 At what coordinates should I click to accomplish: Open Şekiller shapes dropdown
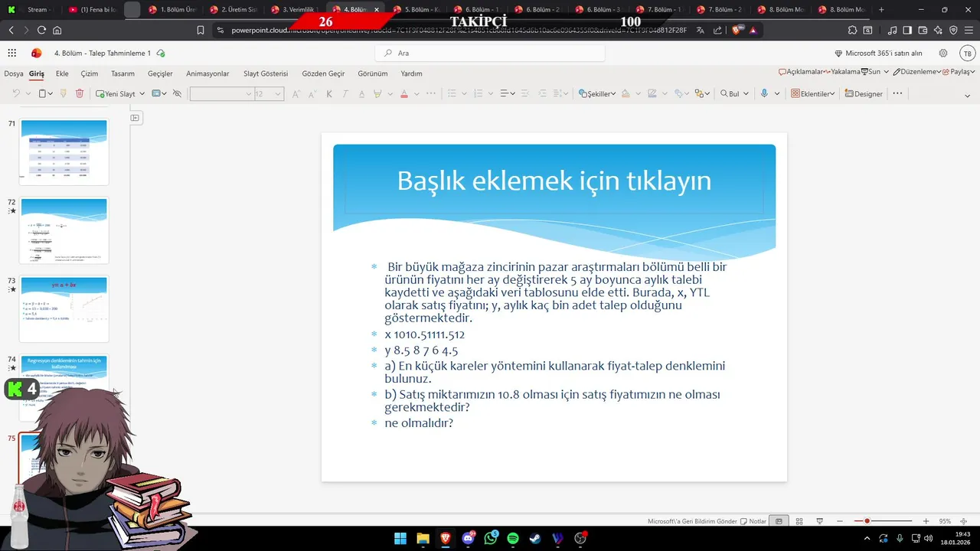(597, 93)
